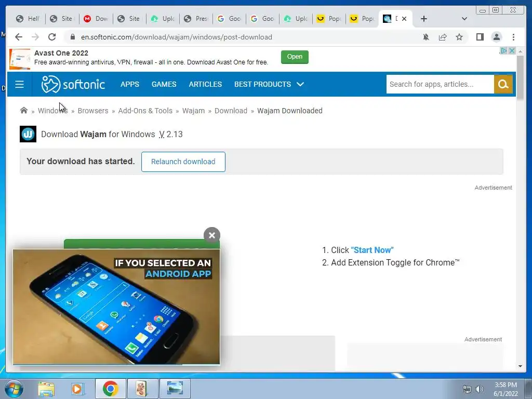Click the network tray icon

coord(467,389)
